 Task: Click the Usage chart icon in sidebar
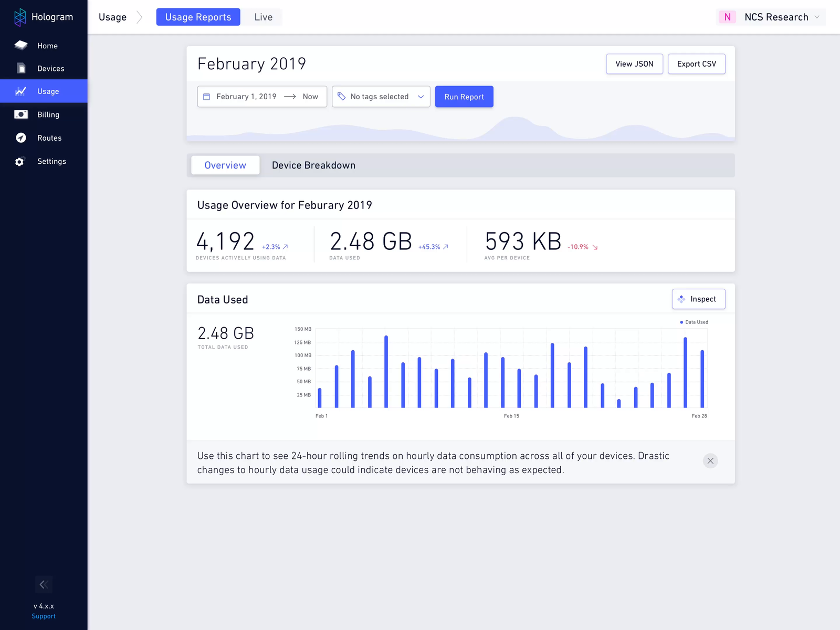tap(21, 91)
